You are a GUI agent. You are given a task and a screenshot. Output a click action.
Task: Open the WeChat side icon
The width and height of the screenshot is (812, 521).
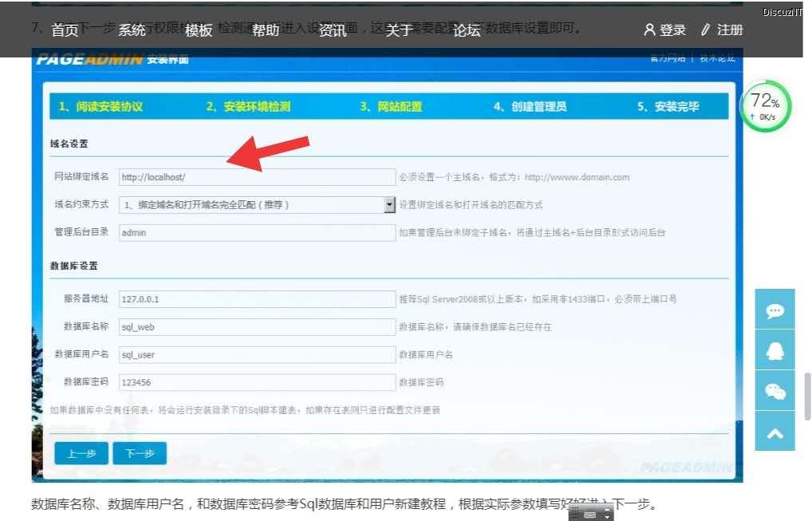click(775, 391)
